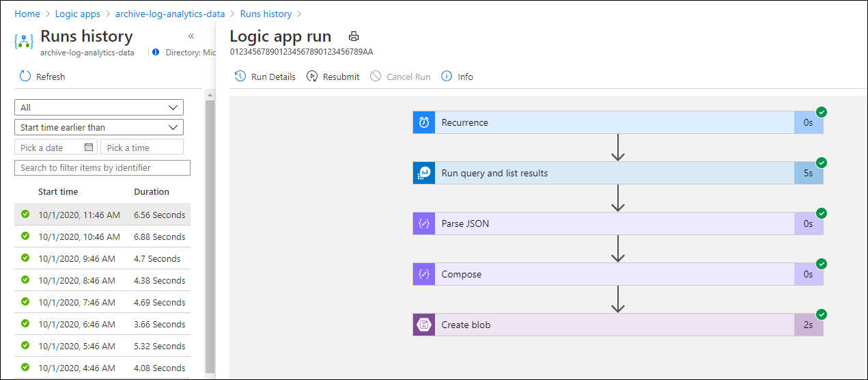Open the Info toolbar item
This screenshot has height=380, width=868.
[x=458, y=77]
